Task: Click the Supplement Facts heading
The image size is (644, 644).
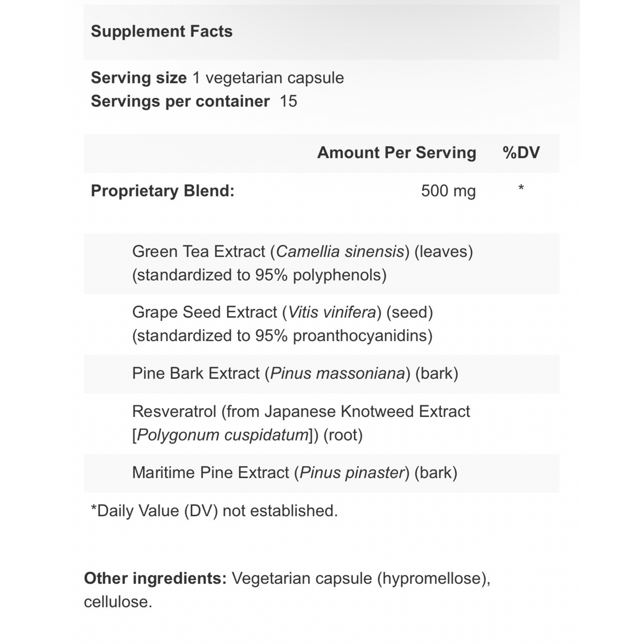Action: tap(161, 31)
